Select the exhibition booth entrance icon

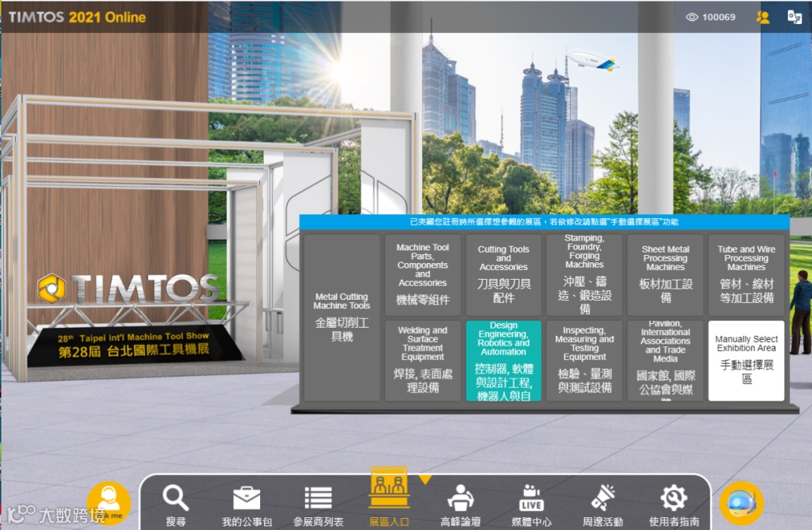click(x=389, y=488)
